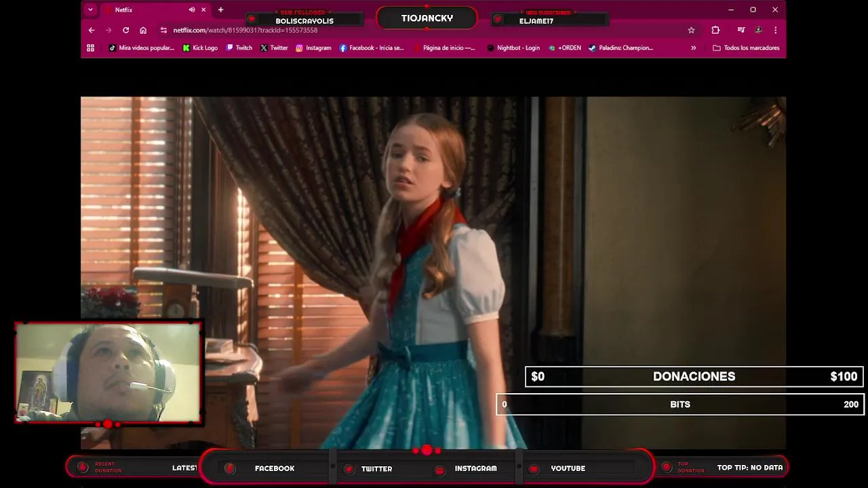Screen dimensions: 868x488
Task: Reload the Netflix page
Action: click(125, 30)
